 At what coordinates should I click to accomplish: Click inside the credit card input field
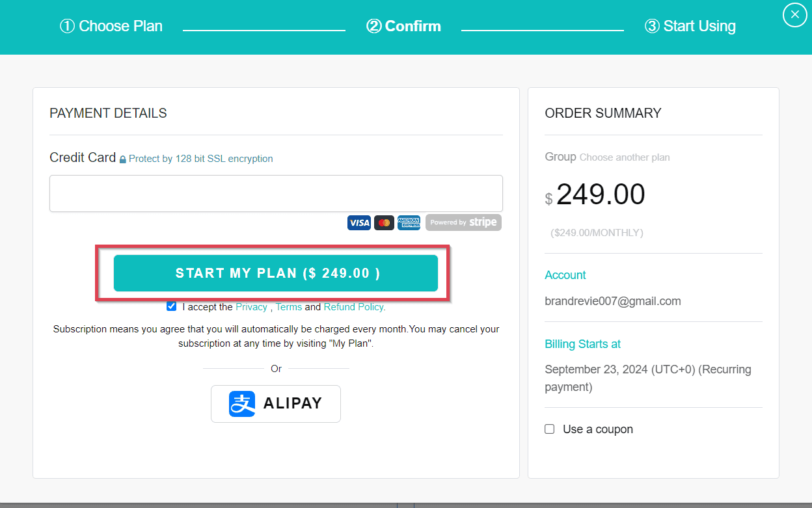tap(276, 193)
